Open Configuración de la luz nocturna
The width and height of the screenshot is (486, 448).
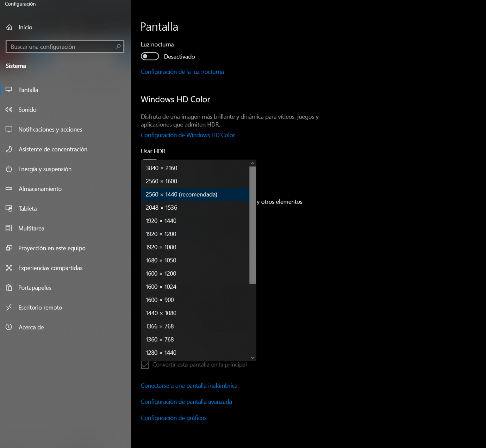coord(182,72)
